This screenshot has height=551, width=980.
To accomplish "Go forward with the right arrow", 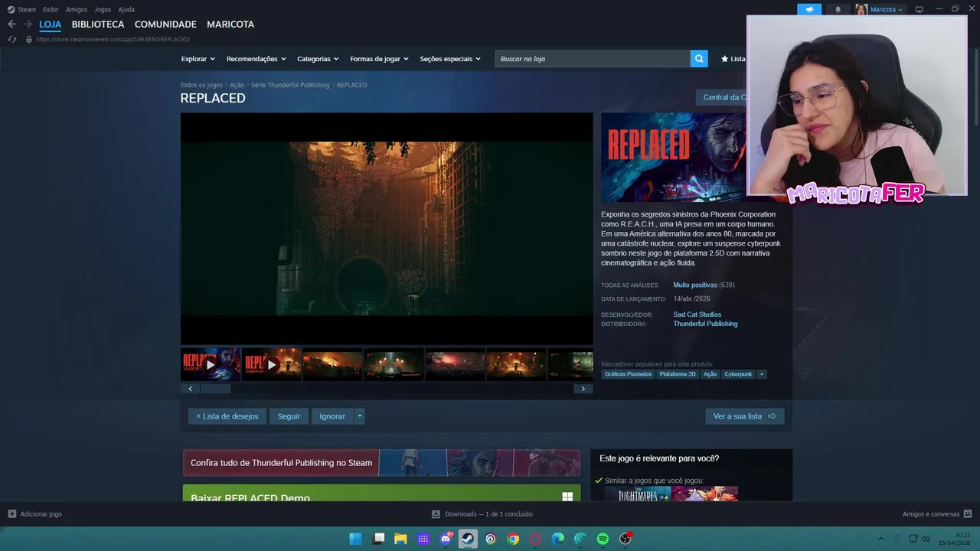I will click(x=28, y=24).
